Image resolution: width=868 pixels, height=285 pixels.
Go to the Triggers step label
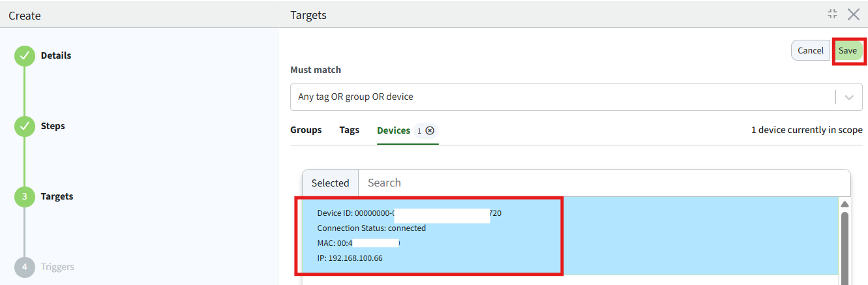57,267
